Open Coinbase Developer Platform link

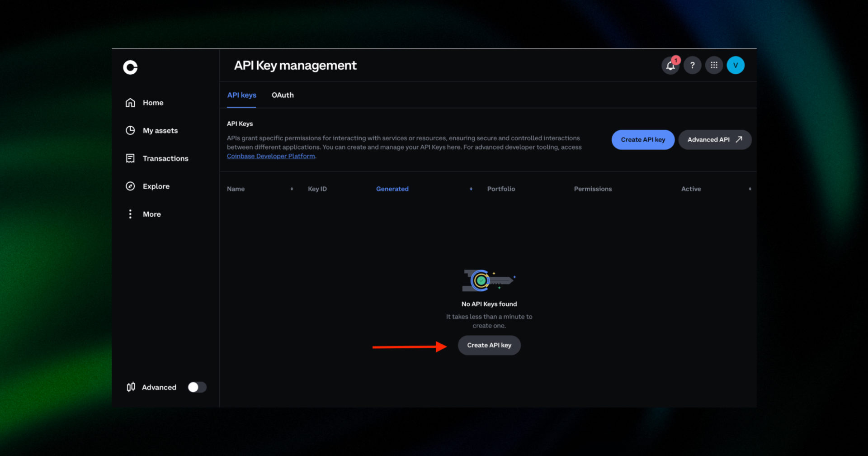271,156
